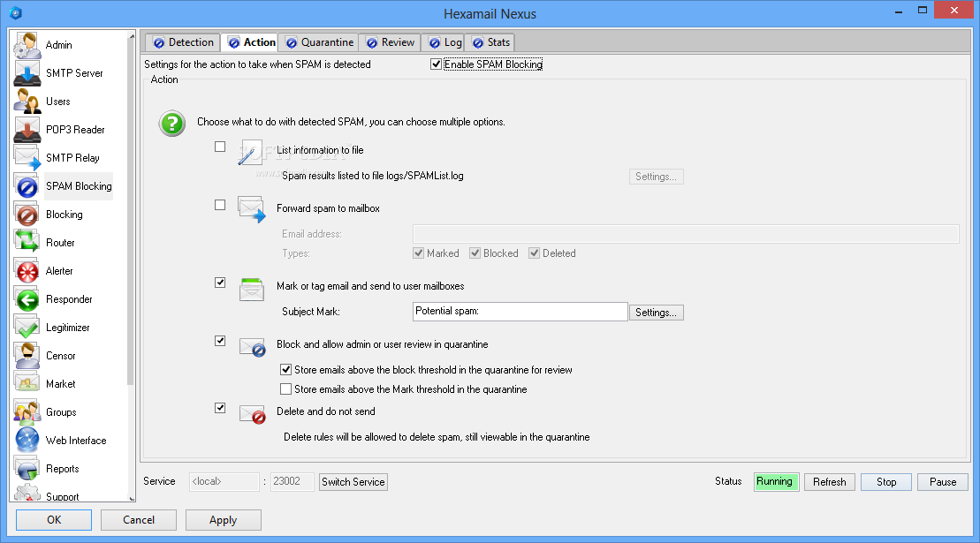Pause the service
The width and height of the screenshot is (980, 543).
click(943, 482)
